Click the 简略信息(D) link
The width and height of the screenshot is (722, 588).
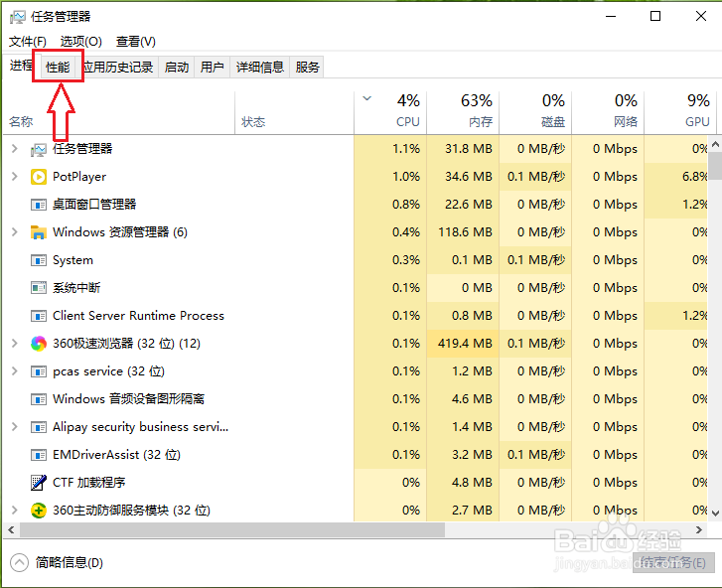pyautogui.click(x=70, y=563)
